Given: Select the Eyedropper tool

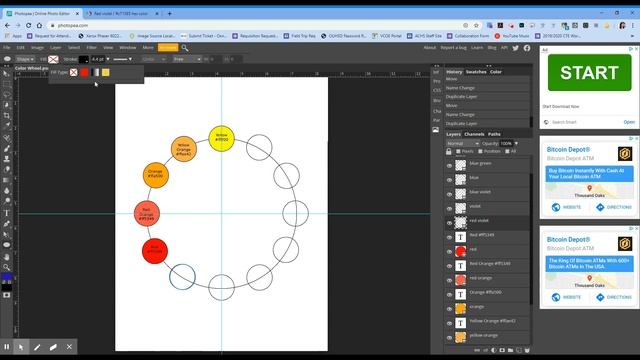Looking at the screenshot, I should pos(6,126).
